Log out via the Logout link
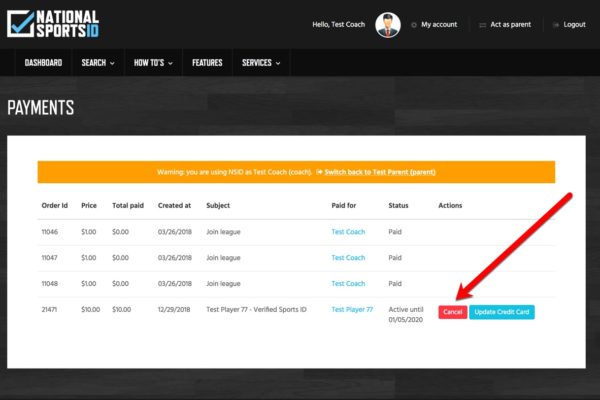 point(574,24)
